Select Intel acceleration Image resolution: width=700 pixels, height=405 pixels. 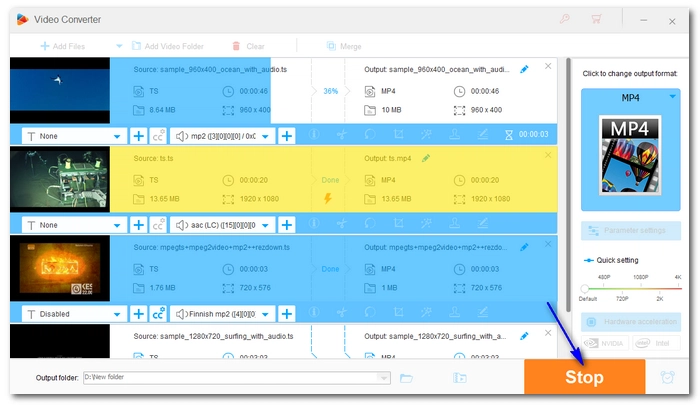point(656,343)
